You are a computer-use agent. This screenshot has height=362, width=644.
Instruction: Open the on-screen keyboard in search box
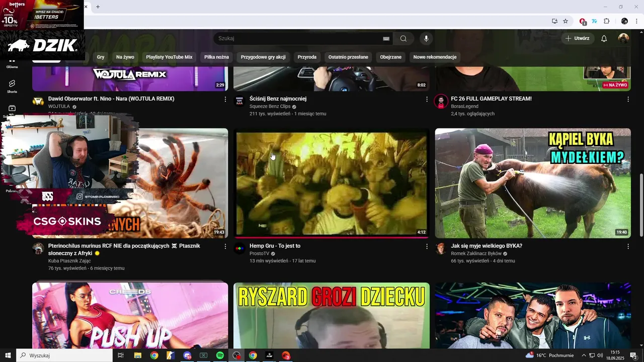386,38
